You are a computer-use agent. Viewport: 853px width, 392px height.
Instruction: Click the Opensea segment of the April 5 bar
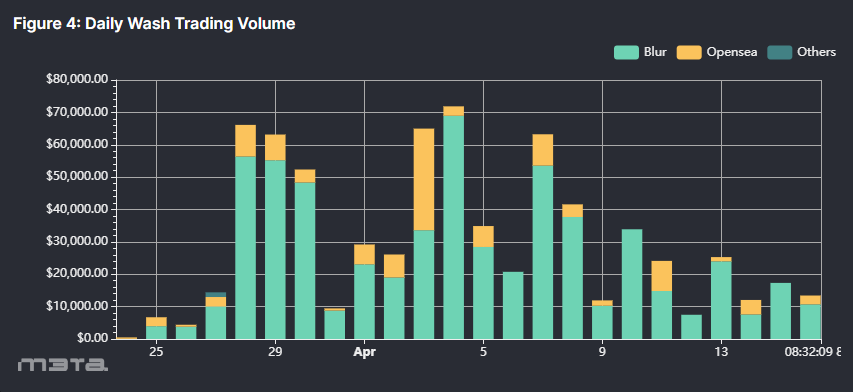pos(483,237)
